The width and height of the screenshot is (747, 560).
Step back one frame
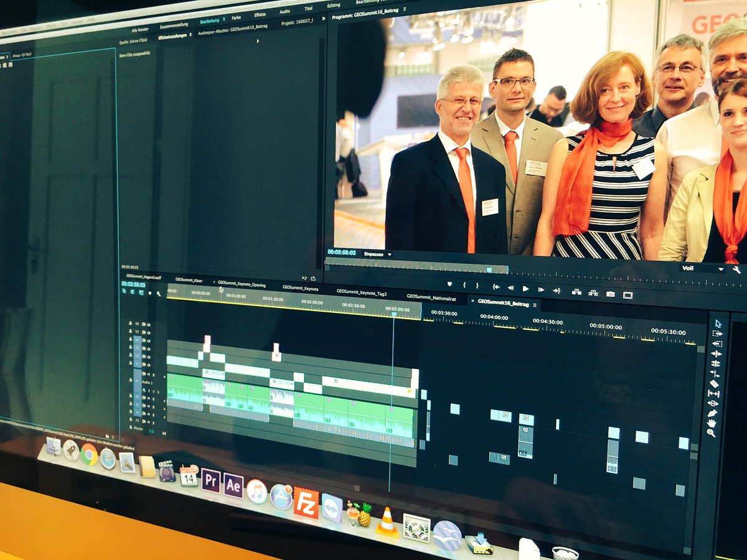[x=510, y=287]
